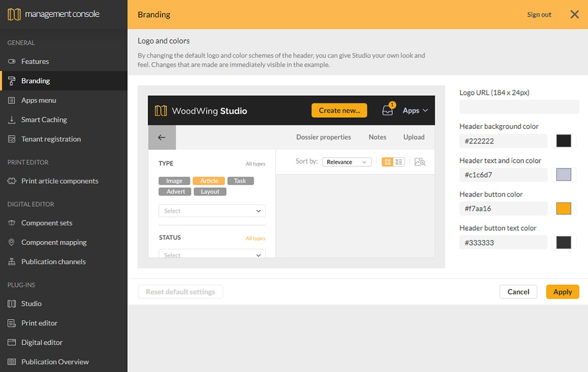Open the Apps dropdown in preview header
The image size is (588, 372).
[415, 110]
